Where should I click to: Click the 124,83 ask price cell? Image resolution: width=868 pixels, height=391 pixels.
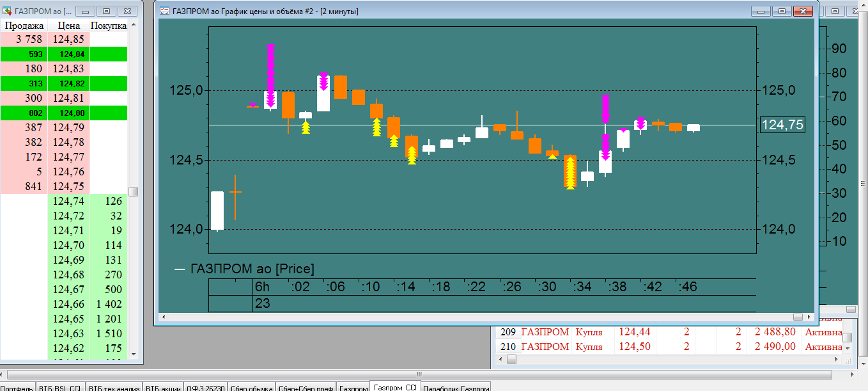click(69, 68)
